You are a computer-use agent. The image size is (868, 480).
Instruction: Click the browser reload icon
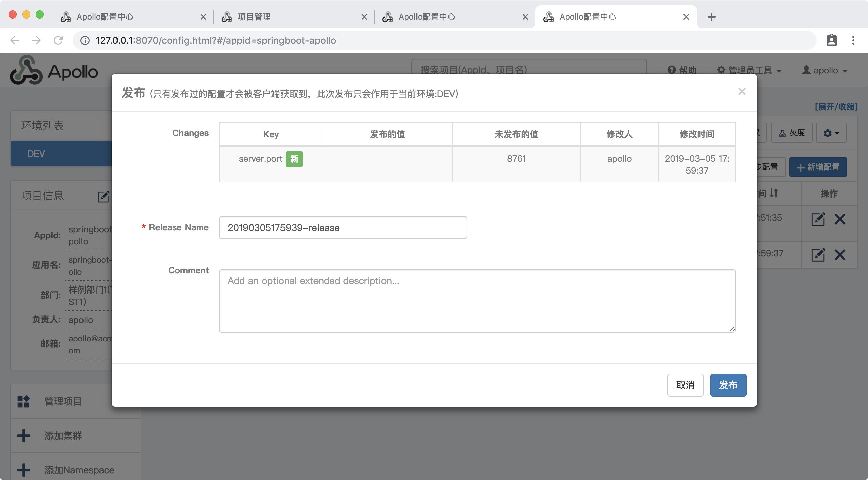coord(58,40)
